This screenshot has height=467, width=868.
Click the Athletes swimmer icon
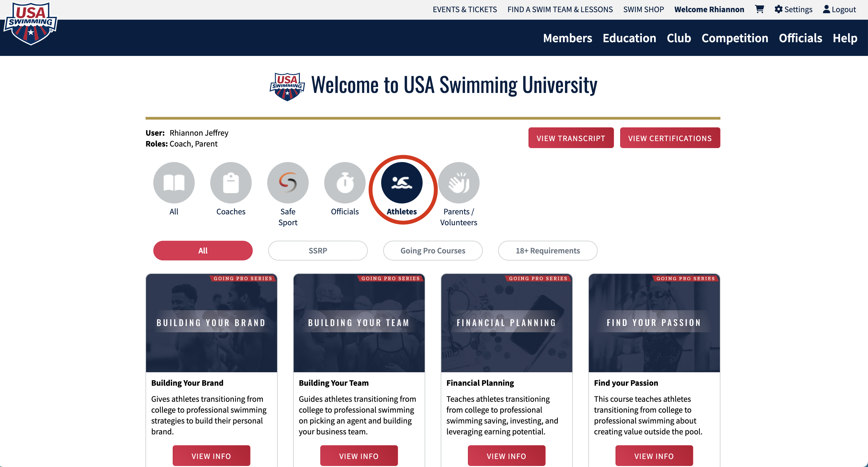(x=402, y=183)
